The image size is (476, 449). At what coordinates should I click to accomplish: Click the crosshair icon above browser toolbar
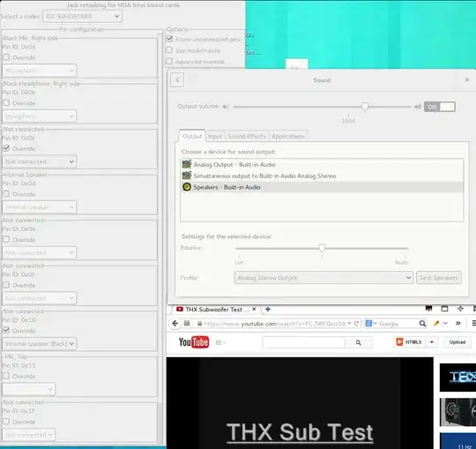[x=460, y=309]
